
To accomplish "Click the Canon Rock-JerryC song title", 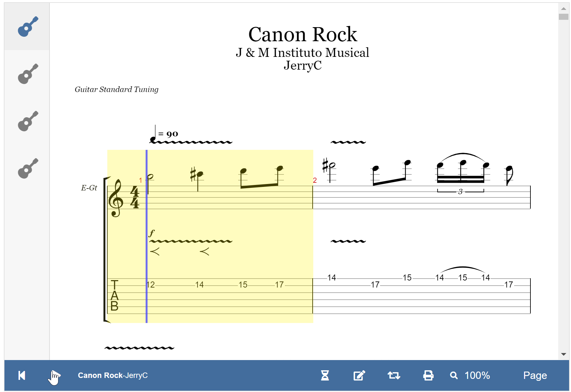I will 113,375.
